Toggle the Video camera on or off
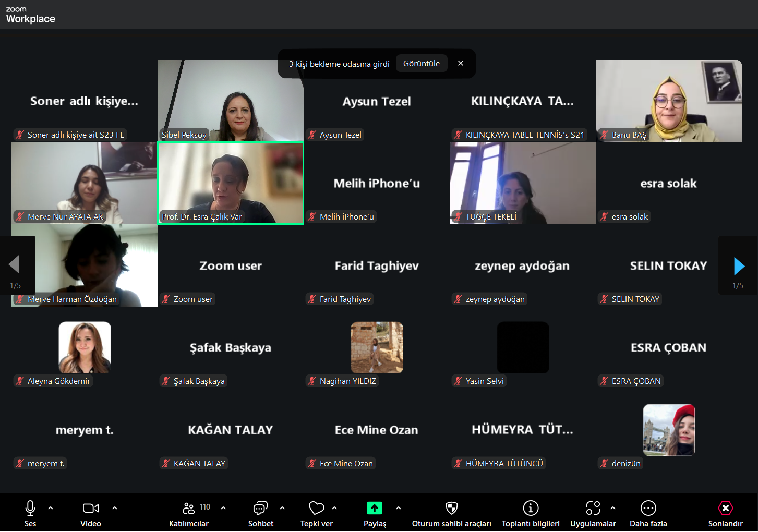Viewport: 758px width, 532px height. 91,508
